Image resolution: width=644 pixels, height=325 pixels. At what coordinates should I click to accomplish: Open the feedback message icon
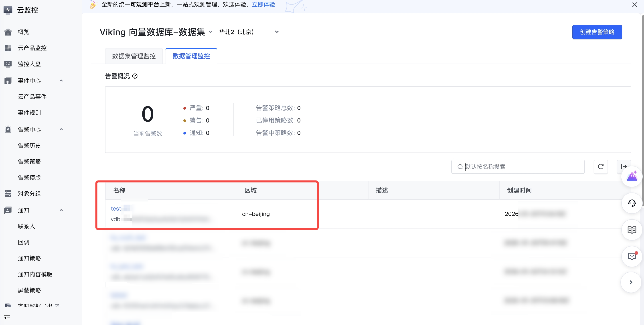(632, 256)
